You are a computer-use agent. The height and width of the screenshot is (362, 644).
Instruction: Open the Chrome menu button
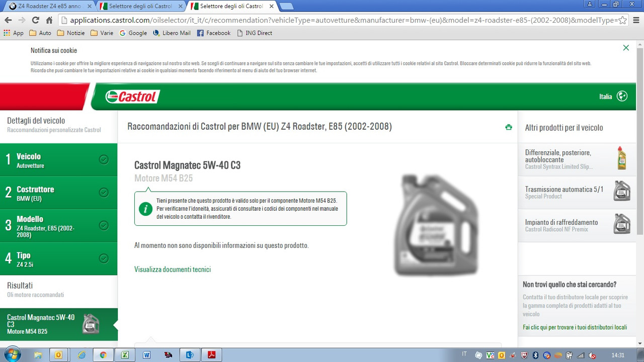coord(636,20)
